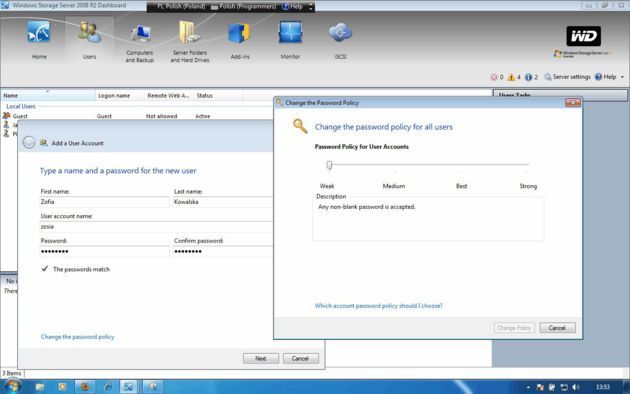Open the Change the password policy link
The width and height of the screenshot is (630, 394).
click(78, 337)
